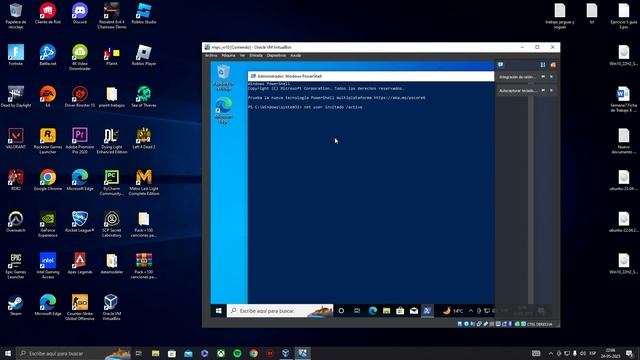Click the notification panel vertical scrollbar

coord(531,200)
